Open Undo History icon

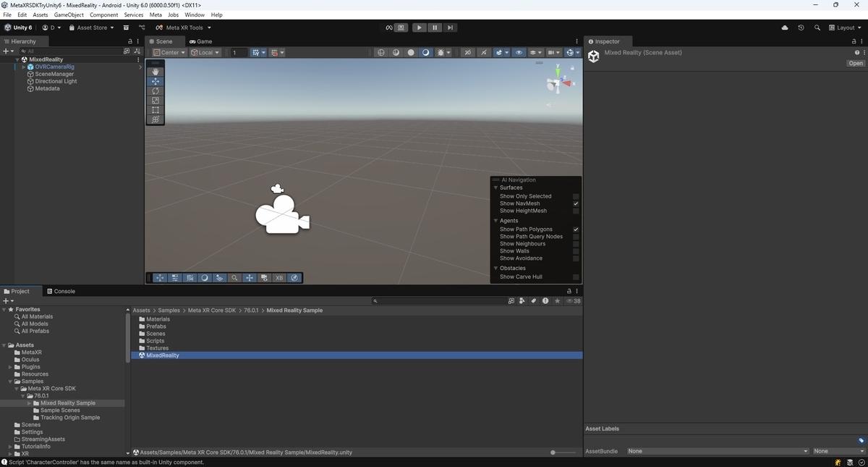click(x=801, y=28)
